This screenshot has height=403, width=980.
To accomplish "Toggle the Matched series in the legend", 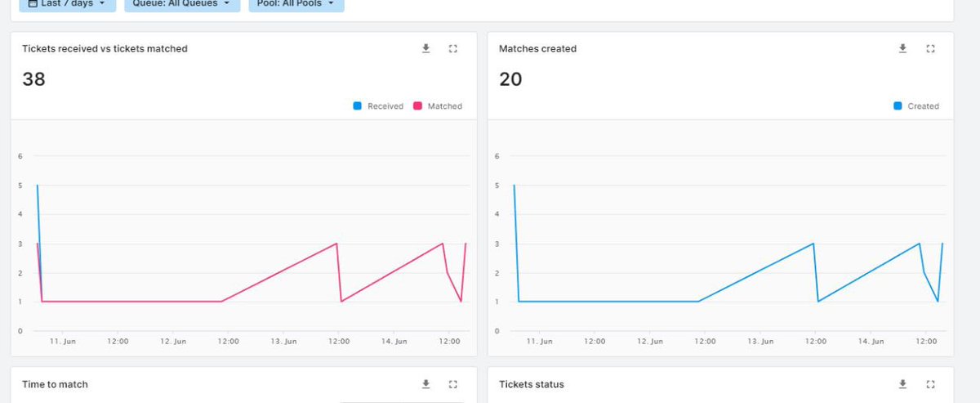I will click(x=438, y=106).
